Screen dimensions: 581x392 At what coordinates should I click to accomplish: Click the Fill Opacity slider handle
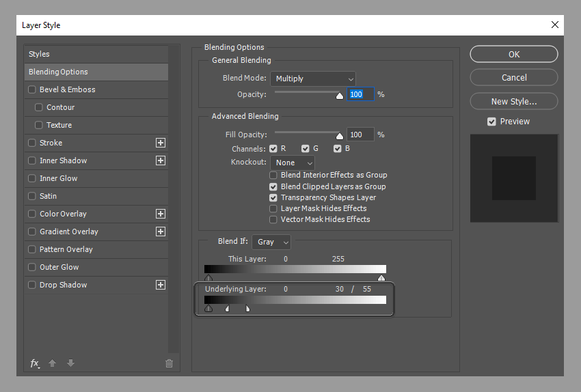(x=340, y=136)
